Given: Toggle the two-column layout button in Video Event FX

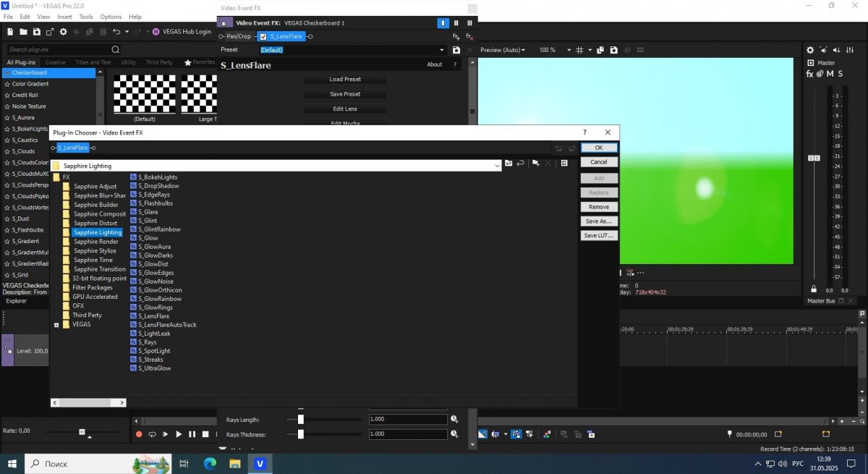Looking at the screenshot, I should pos(456,23).
